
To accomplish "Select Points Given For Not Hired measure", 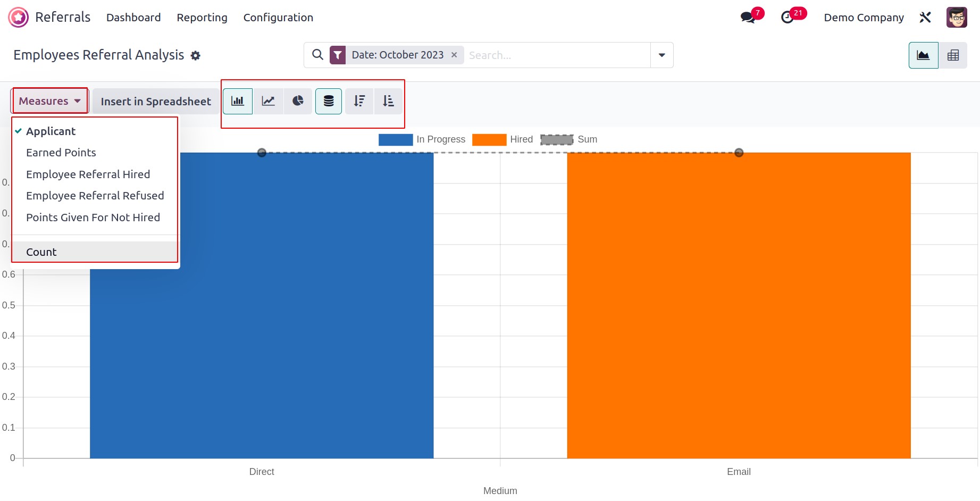I will [95, 218].
